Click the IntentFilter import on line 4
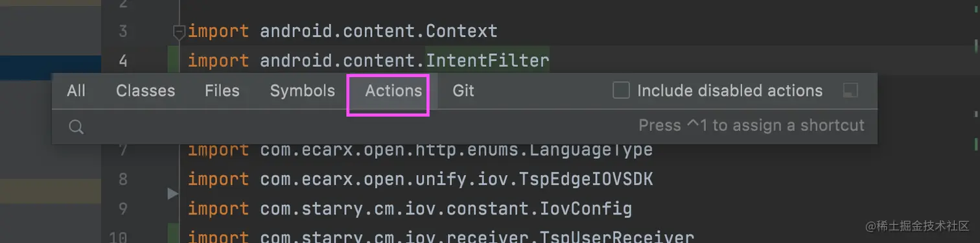The image size is (980, 243). click(368, 61)
